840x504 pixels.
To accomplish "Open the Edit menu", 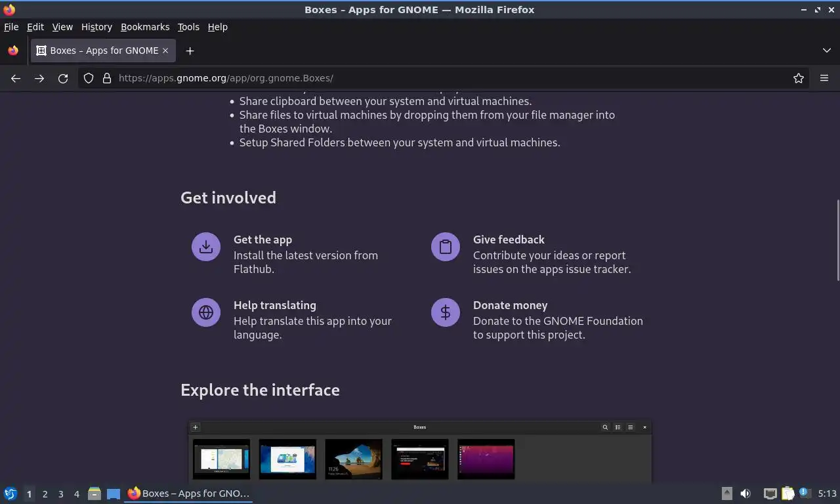I will [x=35, y=27].
